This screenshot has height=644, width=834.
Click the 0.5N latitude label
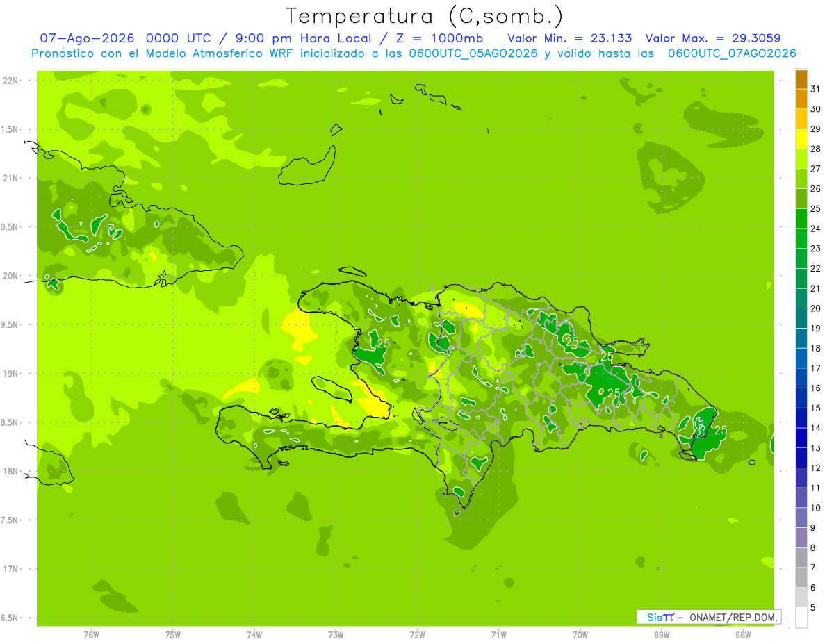(10, 227)
